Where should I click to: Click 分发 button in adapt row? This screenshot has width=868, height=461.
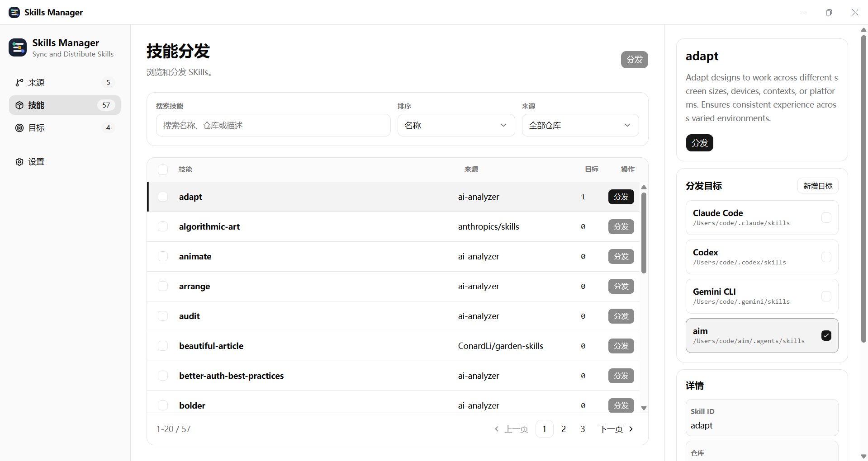coord(621,197)
